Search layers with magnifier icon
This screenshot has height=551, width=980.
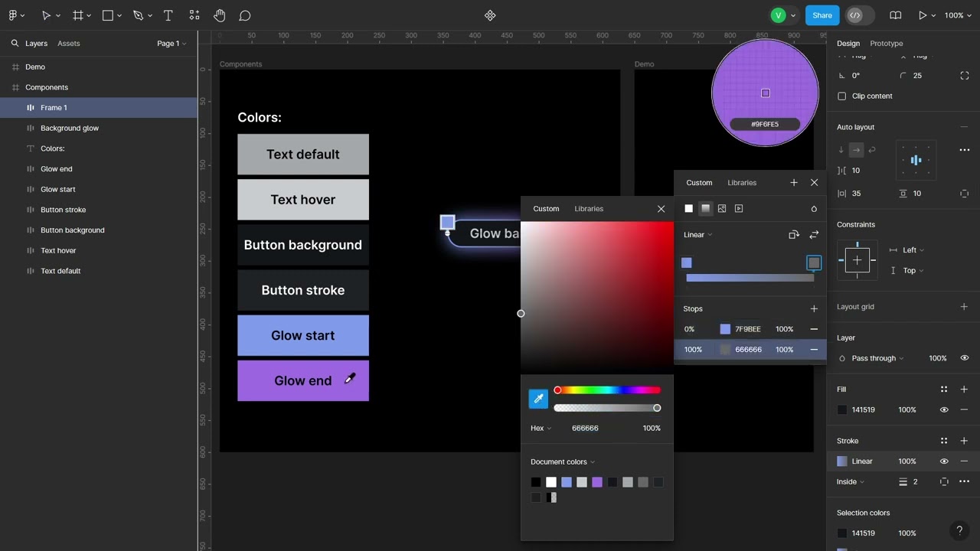[15, 44]
